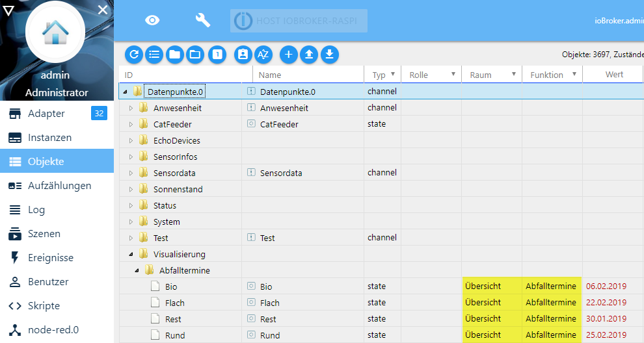This screenshot has width=644, height=343.
Task: Expand the Anwesenheit folder
Action: pyautogui.click(x=131, y=108)
